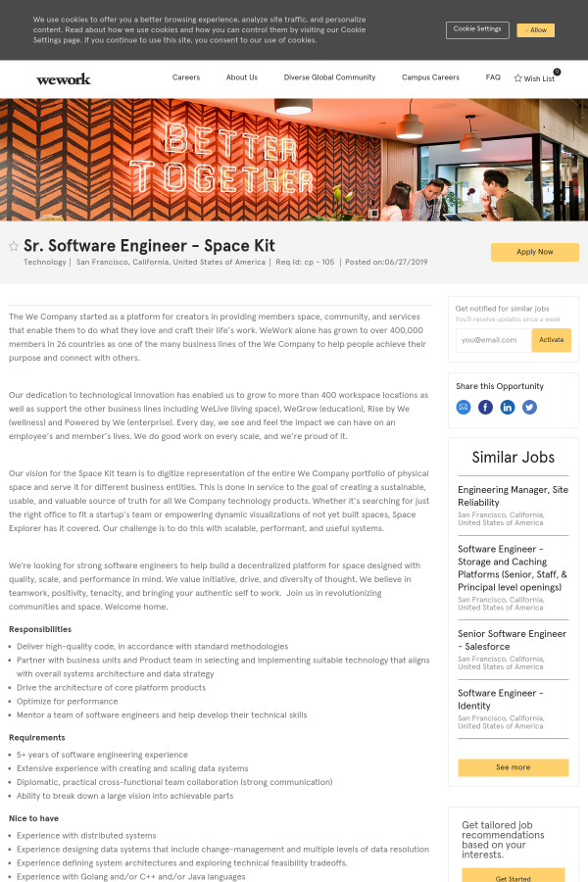The image size is (588, 882).
Task: Click 'Optimize for performance' bullet
Action: click(67, 702)
